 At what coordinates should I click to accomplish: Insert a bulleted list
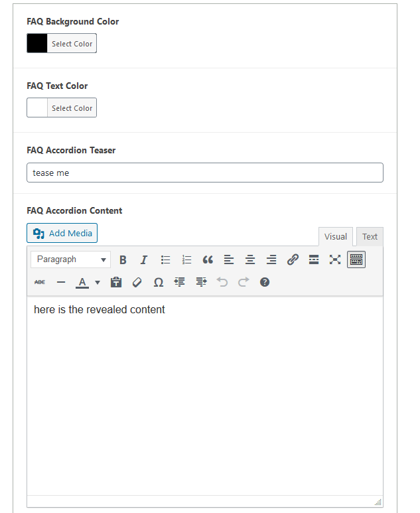click(x=165, y=259)
